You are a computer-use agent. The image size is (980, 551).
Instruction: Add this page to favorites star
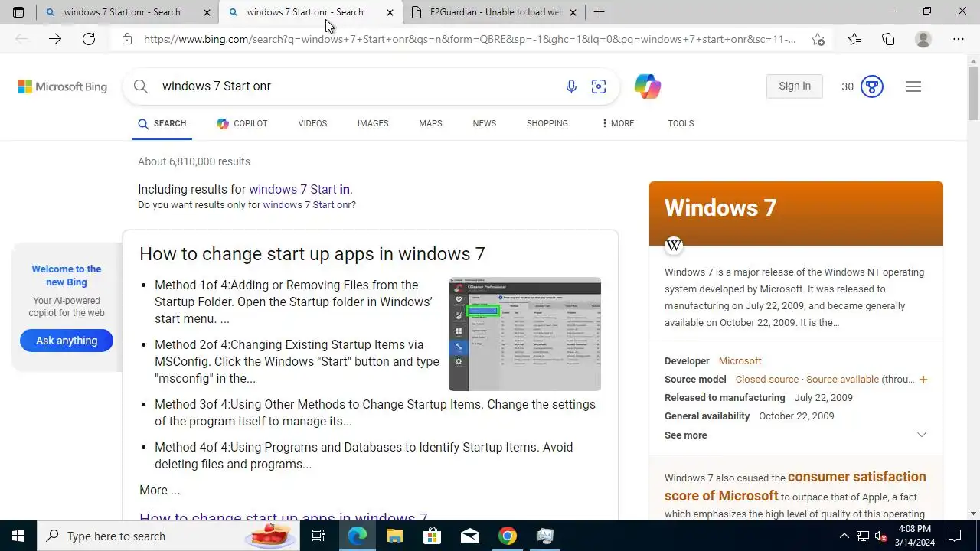tap(818, 39)
